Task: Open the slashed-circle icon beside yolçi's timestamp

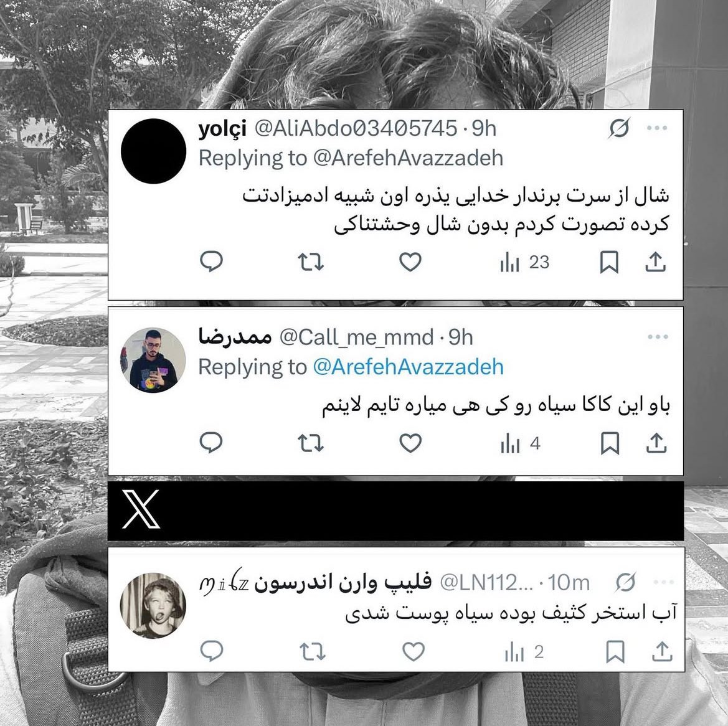Action: coord(620,128)
